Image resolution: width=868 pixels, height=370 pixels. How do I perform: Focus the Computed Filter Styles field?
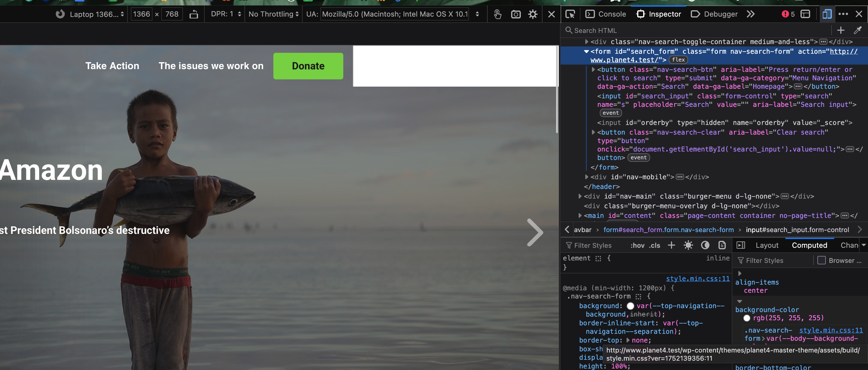(x=774, y=260)
